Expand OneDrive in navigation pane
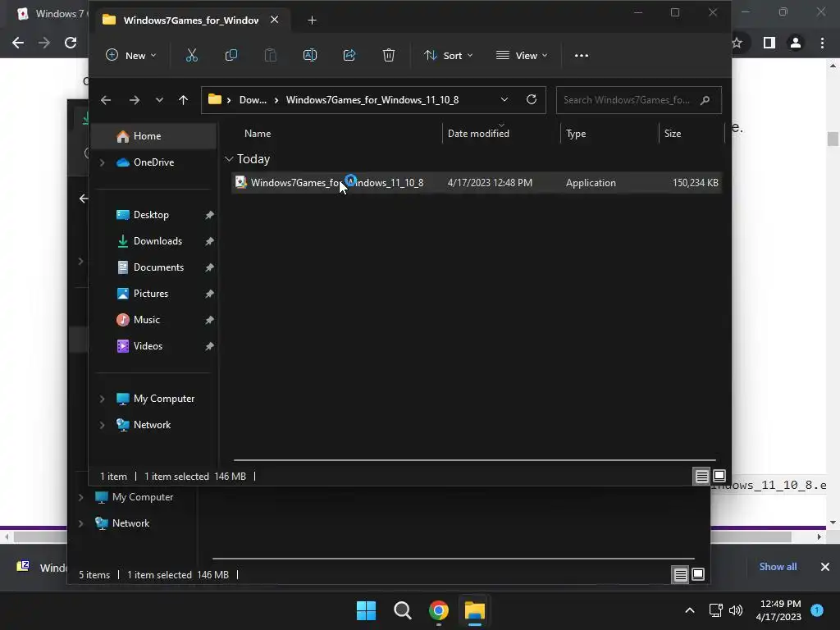 point(102,162)
